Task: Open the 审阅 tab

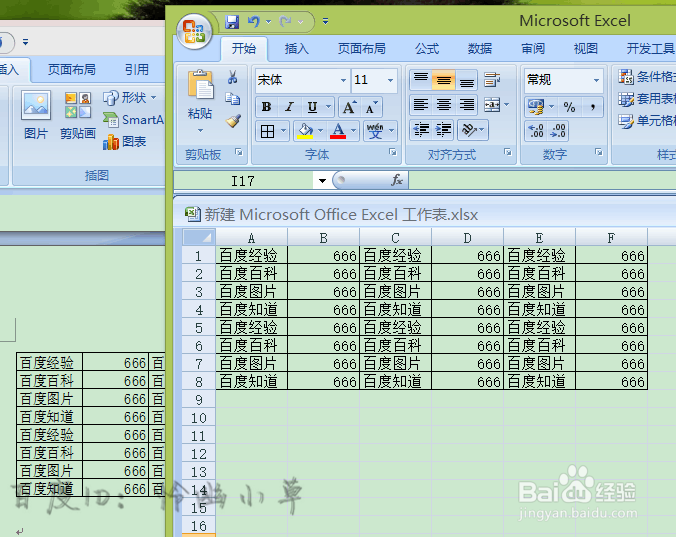Action: pos(533,49)
